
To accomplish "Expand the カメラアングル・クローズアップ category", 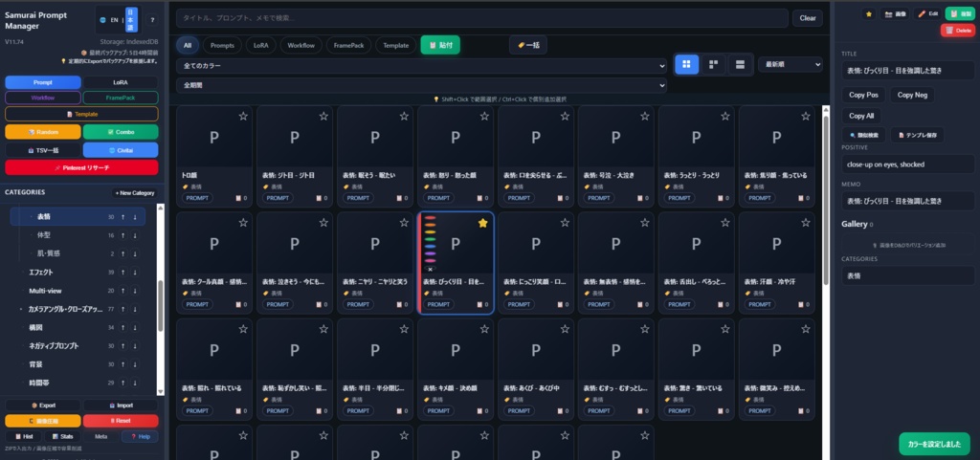I will pos(21,309).
